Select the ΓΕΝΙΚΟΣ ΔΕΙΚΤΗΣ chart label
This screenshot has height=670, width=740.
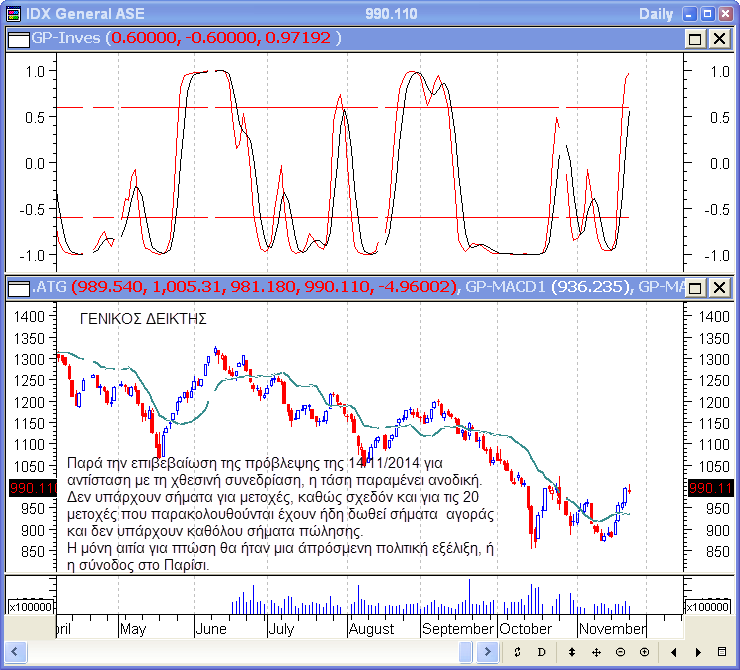coord(142,320)
